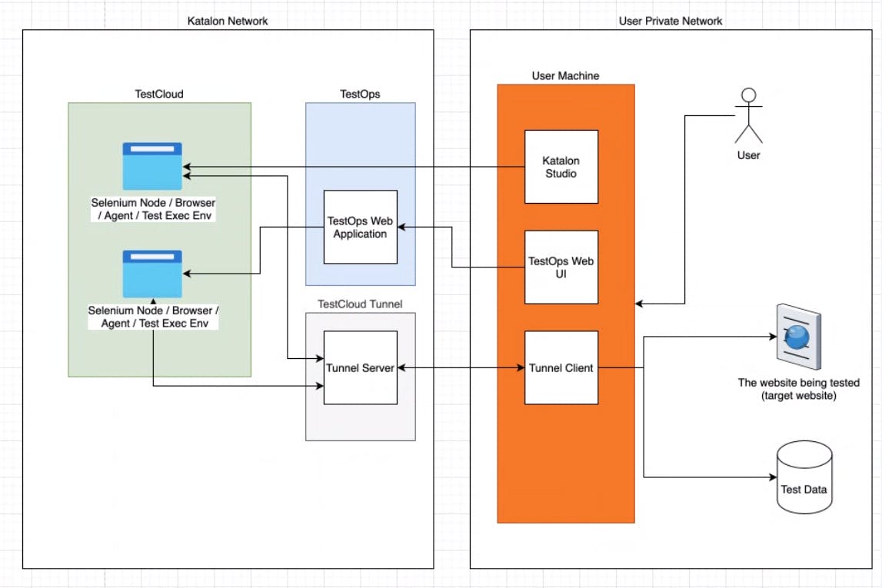Select the TestOps Web Application box
This screenshot has width=882, height=588.
pos(360,227)
